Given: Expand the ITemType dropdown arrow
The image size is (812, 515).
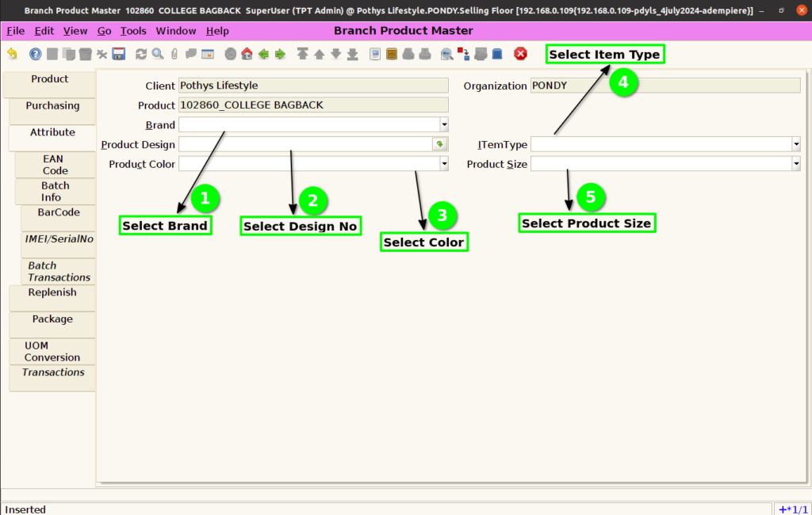Looking at the screenshot, I should [x=796, y=144].
